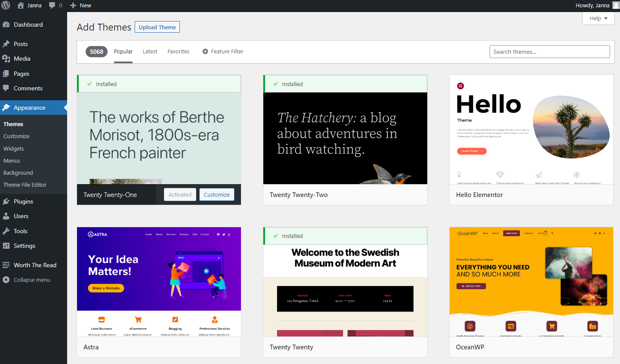The width and height of the screenshot is (620, 364).
Task: Click the Media library icon
Action: 6,59
